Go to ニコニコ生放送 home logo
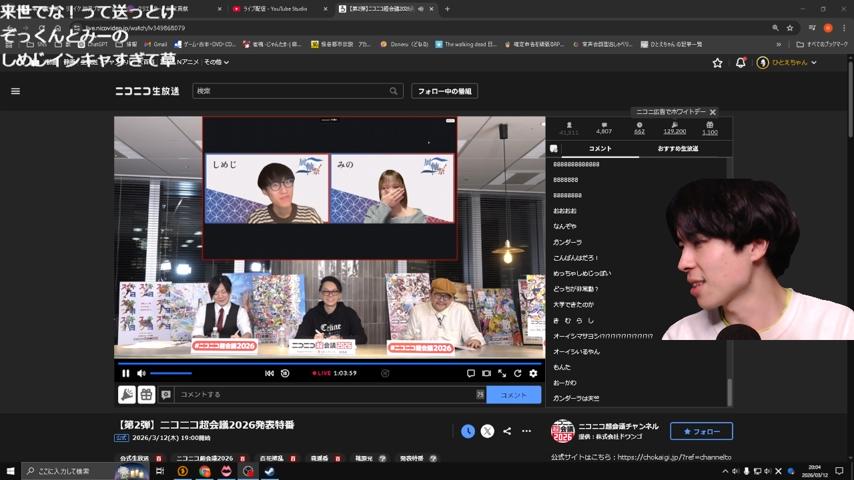 [x=147, y=91]
